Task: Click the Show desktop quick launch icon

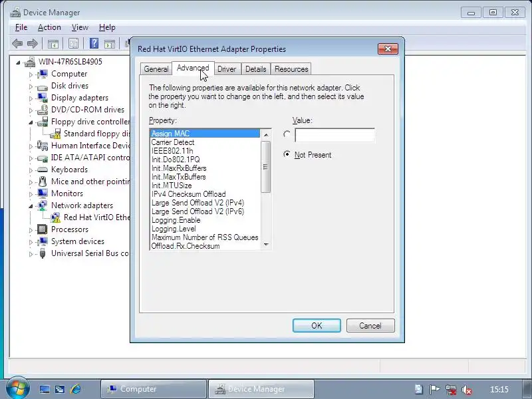Action: (x=45, y=389)
